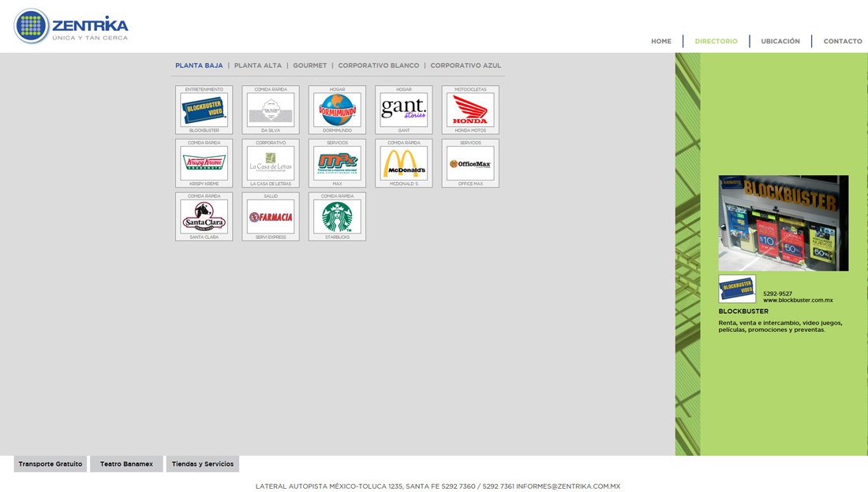The height and width of the screenshot is (492, 868).
Task: Select the Da Silva store tile
Action: [271, 110]
